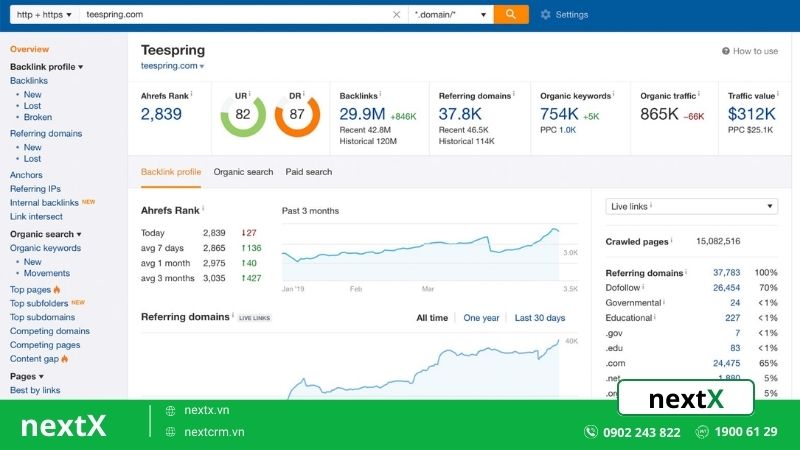Open Best by links report
The height and width of the screenshot is (450, 800).
point(35,390)
